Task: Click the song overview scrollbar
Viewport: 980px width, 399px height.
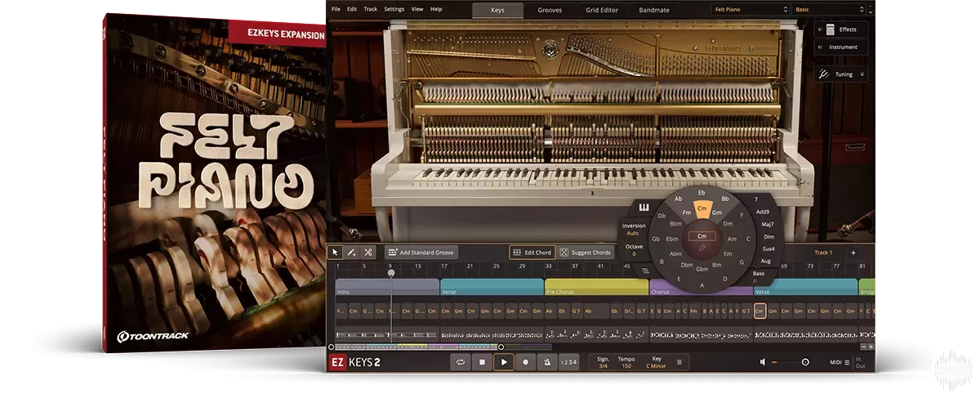Action: click(415, 347)
